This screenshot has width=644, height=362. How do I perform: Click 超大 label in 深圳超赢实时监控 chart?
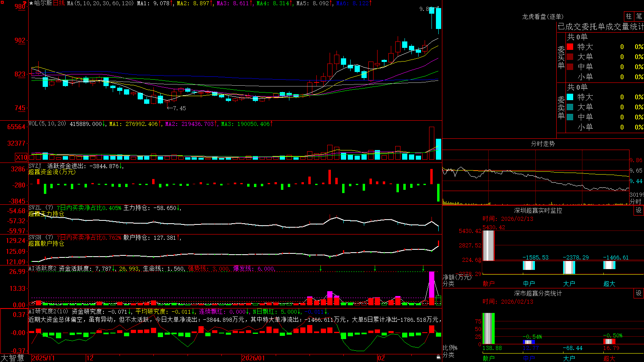(x=609, y=284)
